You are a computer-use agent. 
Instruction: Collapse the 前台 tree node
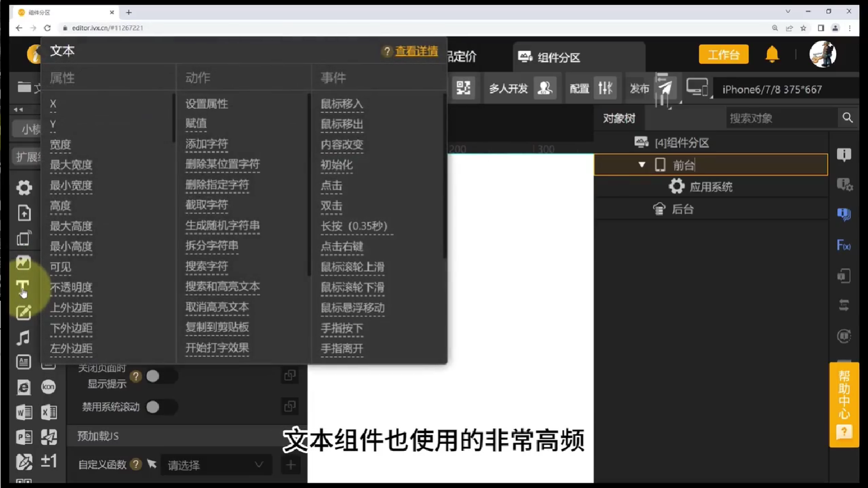(642, 165)
